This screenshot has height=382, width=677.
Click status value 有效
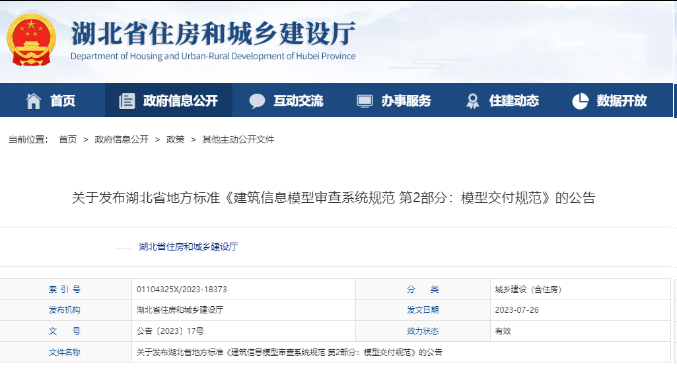[x=503, y=331]
